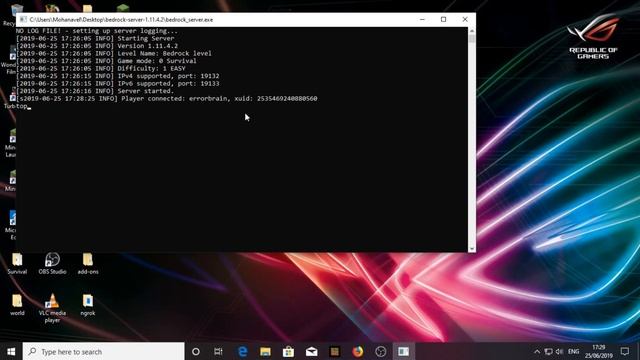Open the console window's title bar icon menu
Image resolution: width=640 pixels, height=360 pixels.
tap(23, 19)
